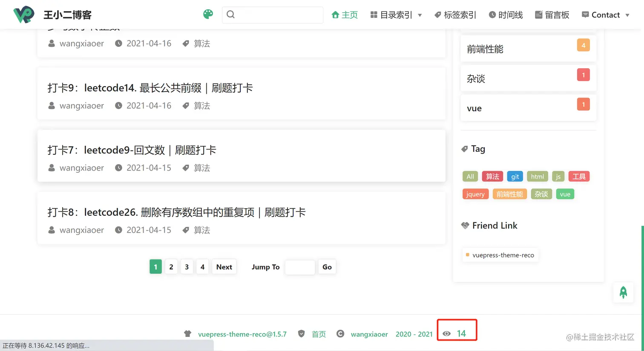Go to pagination page 1
This screenshot has height=351, width=644.
click(x=155, y=267)
